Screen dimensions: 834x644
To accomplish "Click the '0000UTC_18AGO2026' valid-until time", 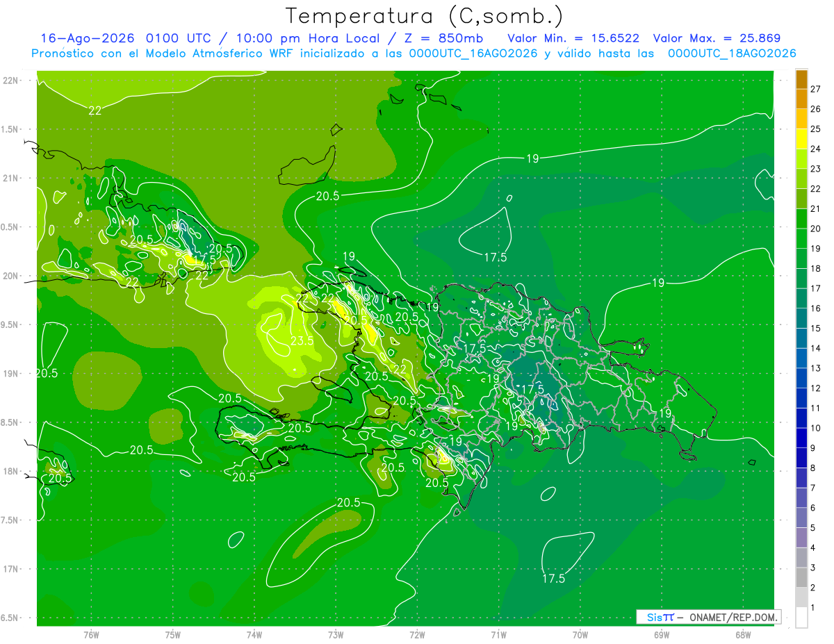I will pyautogui.click(x=732, y=53).
